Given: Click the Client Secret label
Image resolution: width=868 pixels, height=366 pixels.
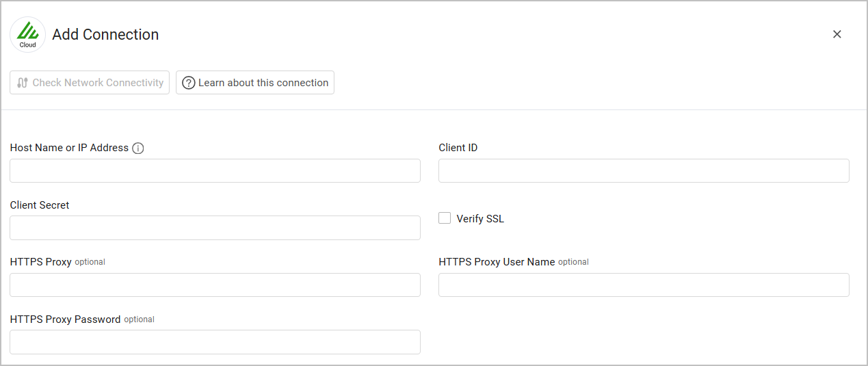Looking at the screenshot, I should coord(40,205).
